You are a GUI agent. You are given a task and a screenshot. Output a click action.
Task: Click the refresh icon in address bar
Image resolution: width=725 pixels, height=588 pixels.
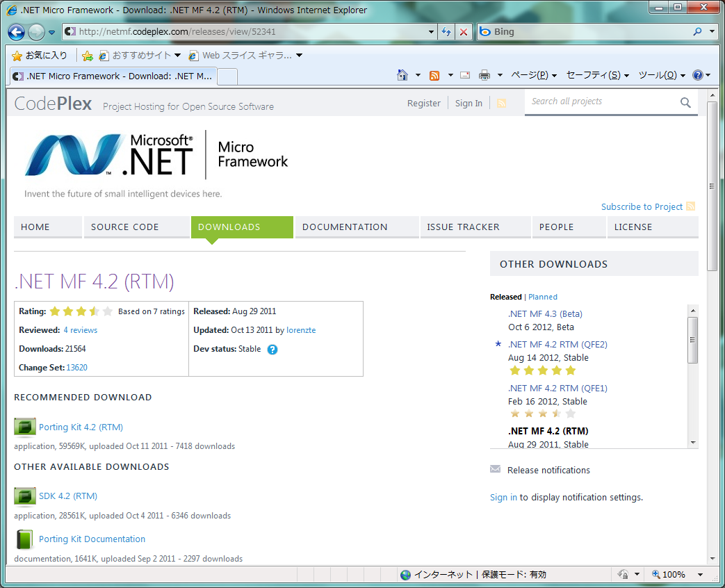tap(446, 32)
